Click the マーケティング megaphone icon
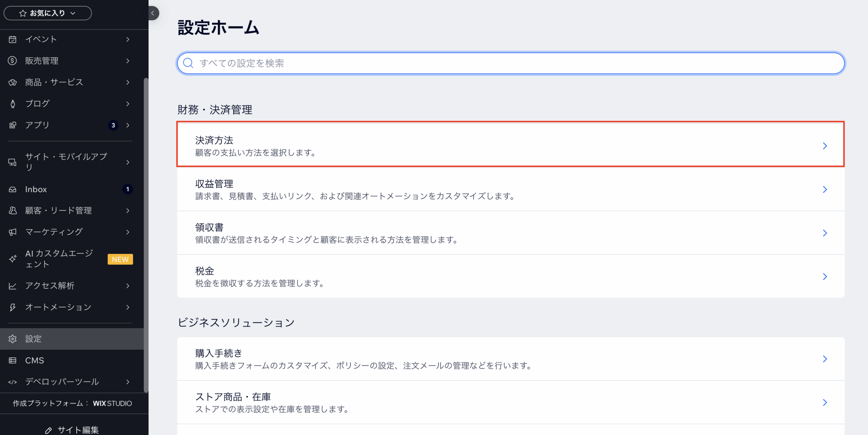 (x=13, y=232)
